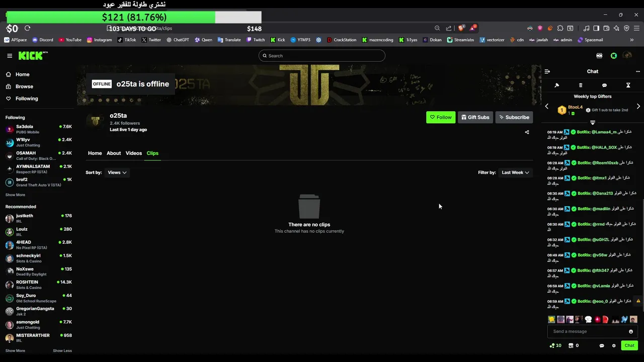Open Sa3dola followed channel
This screenshot has height=362, width=644.
tap(39, 129)
